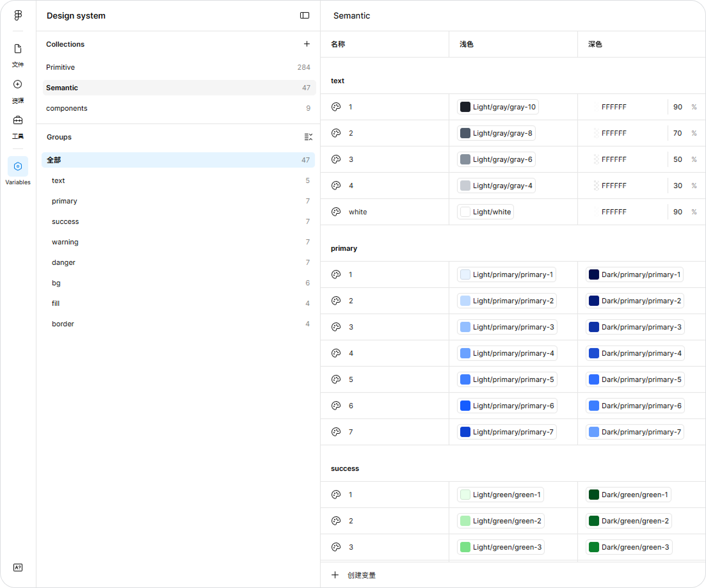Add a new collection with plus icon

307,44
